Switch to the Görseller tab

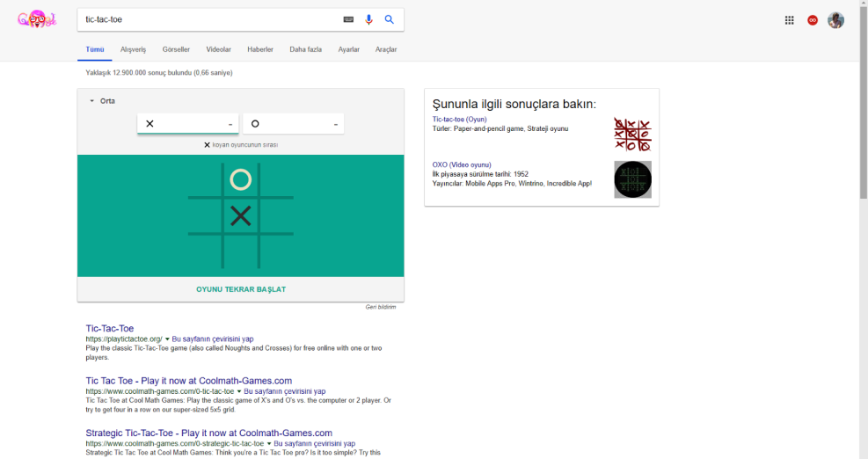(176, 49)
